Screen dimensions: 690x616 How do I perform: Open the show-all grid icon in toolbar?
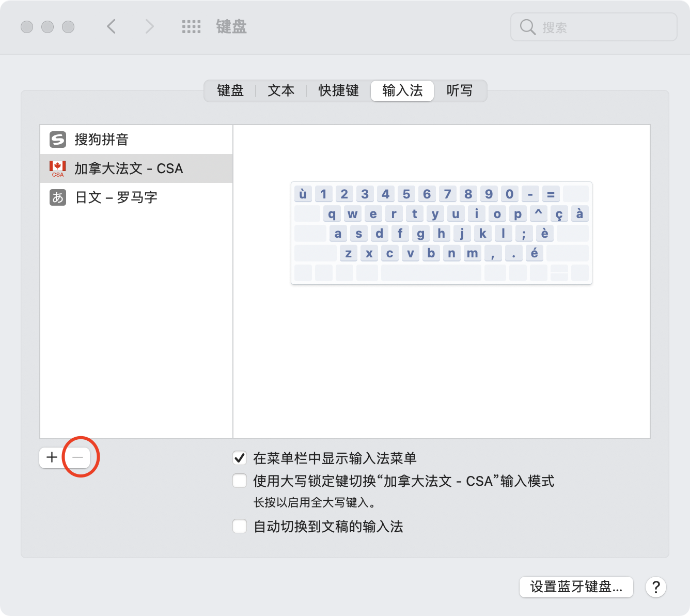click(x=191, y=27)
